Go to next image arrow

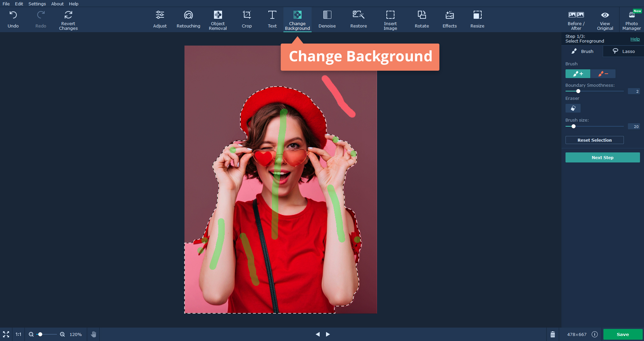click(328, 334)
